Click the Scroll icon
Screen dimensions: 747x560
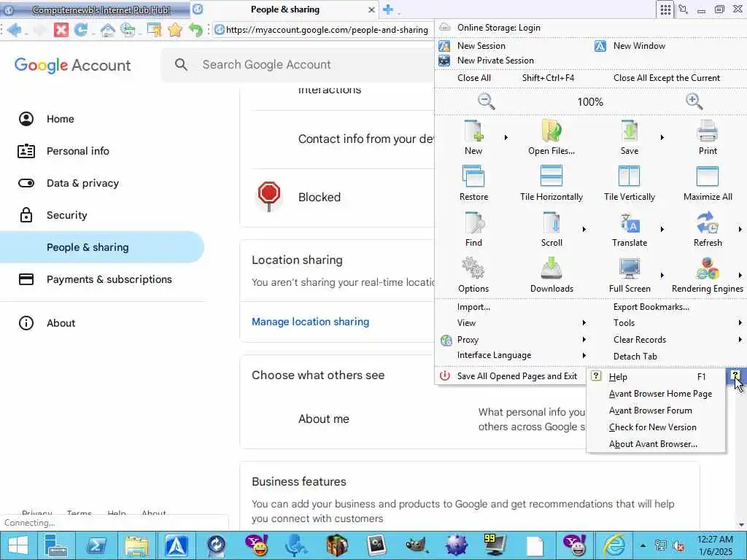(551, 222)
